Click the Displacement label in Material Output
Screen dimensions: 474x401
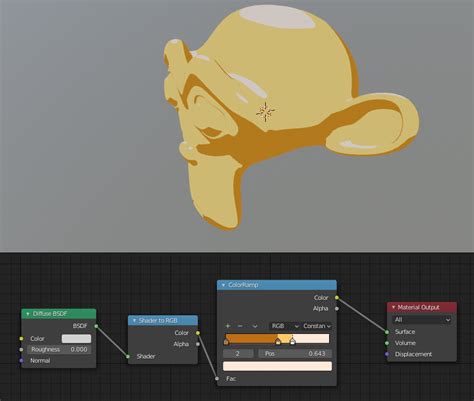413,354
